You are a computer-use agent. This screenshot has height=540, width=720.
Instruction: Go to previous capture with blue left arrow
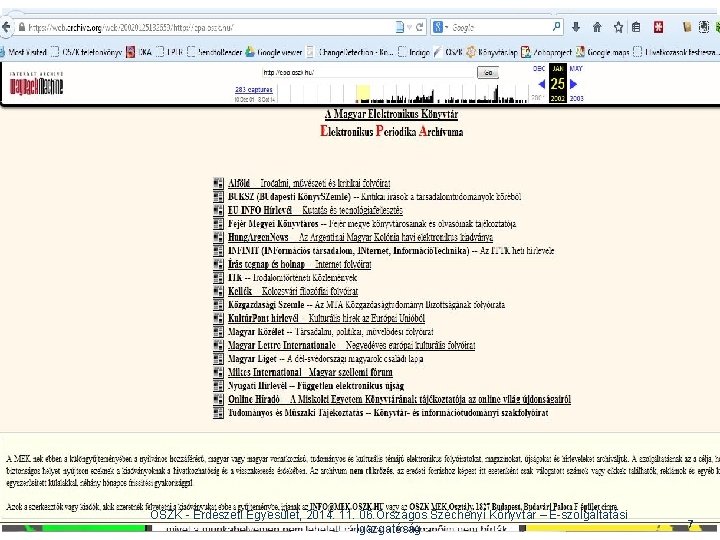tap(541, 84)
